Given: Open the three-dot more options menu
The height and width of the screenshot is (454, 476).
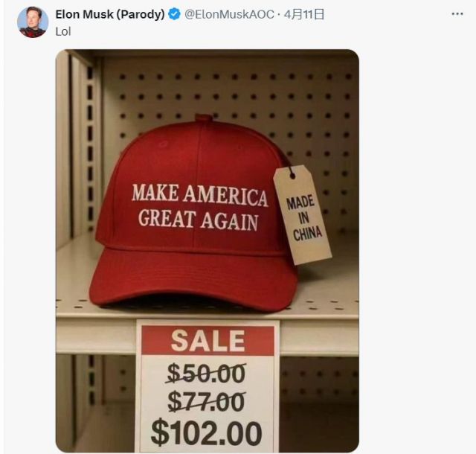Looking at the screenshot, I should pos(457,14).
